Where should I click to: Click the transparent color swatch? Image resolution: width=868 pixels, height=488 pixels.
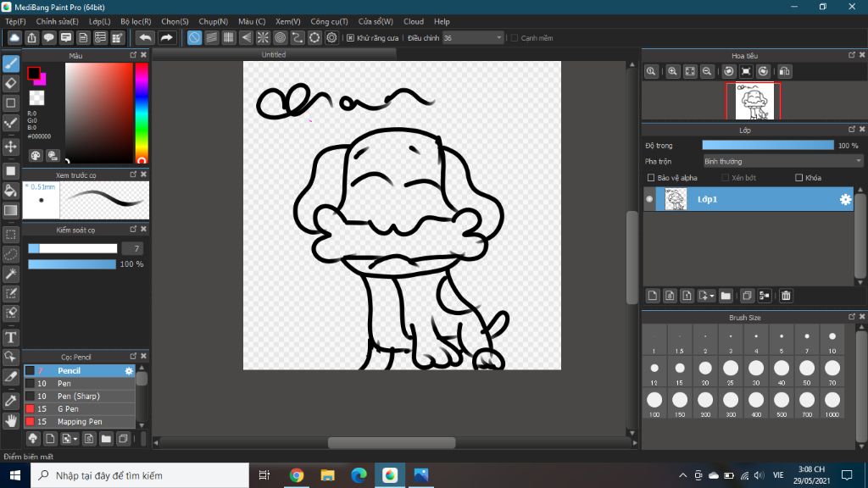[x=36, y=98]
